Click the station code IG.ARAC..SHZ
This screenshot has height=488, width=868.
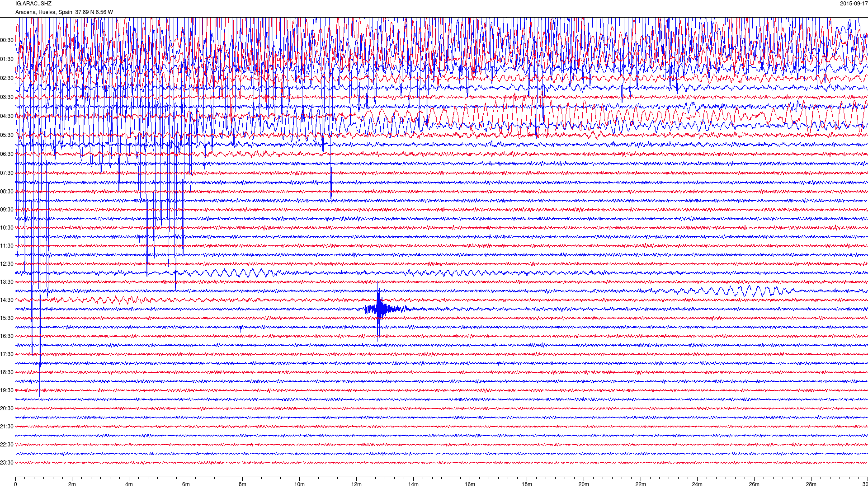point(33,4)
